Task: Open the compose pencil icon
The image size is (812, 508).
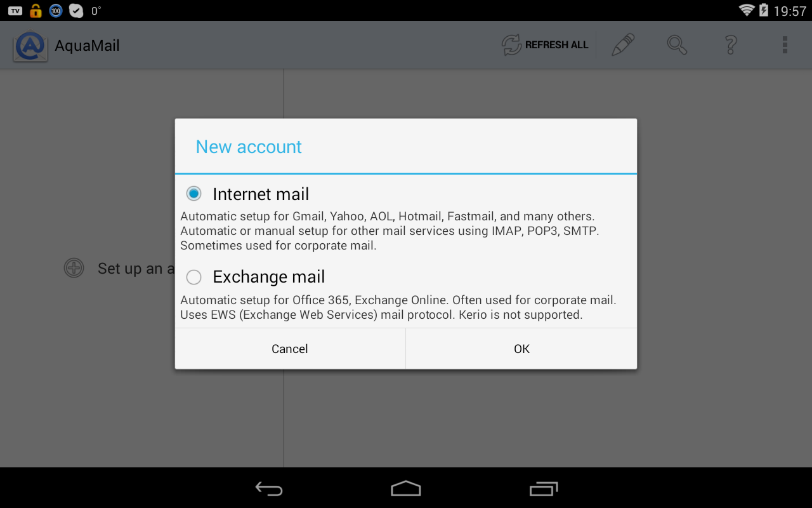Action: coord(623,45)
